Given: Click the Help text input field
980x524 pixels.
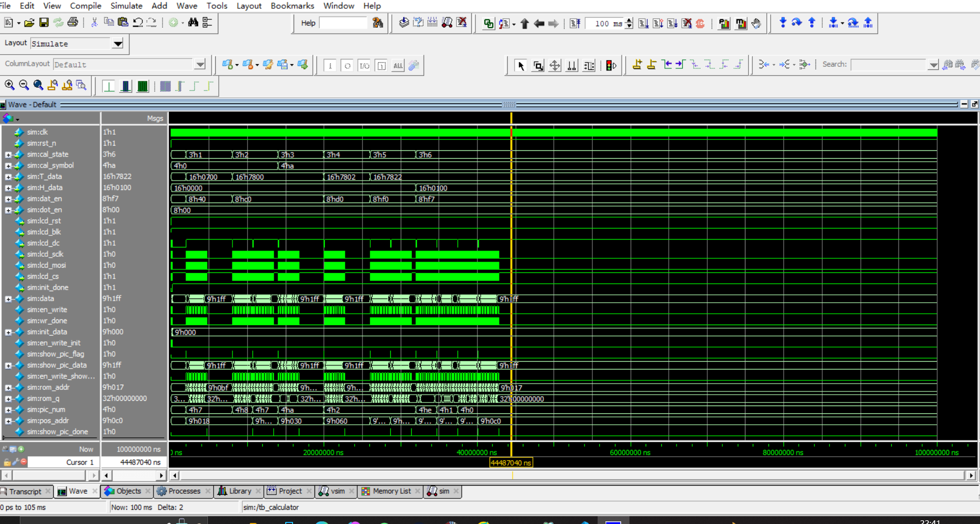Looking at the screenshot, I should tap(343, 23).
